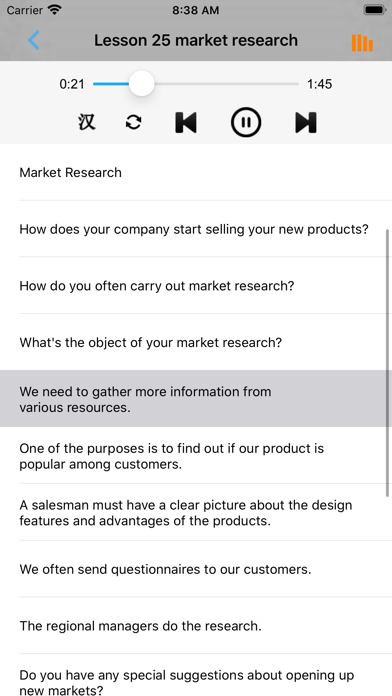
Task: Tap "special suggestions about opening up" sentence
Action: click(196, 676)
